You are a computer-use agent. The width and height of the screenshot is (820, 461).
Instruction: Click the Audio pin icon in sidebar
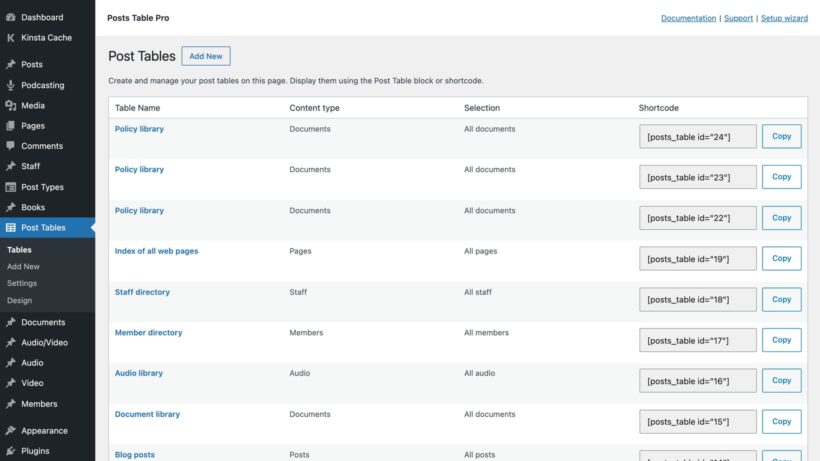[x=10, y=363]
